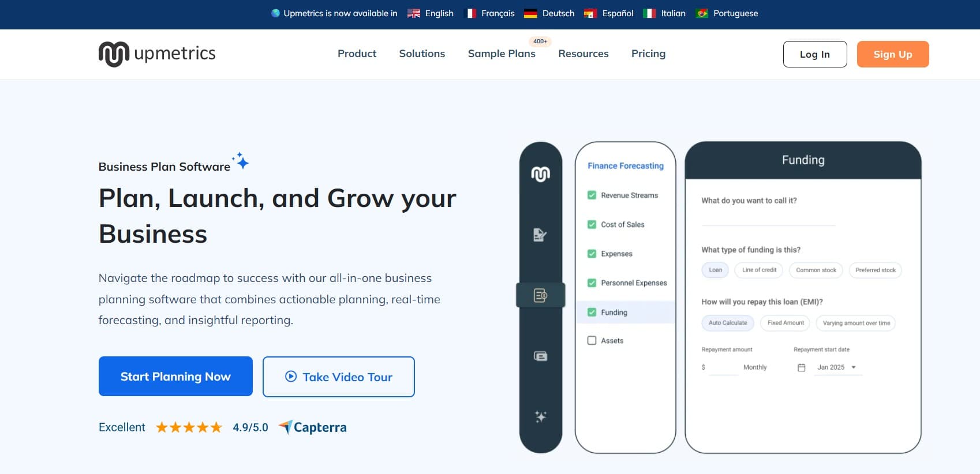Open the Product menu
980x474 pixels.
357,54
